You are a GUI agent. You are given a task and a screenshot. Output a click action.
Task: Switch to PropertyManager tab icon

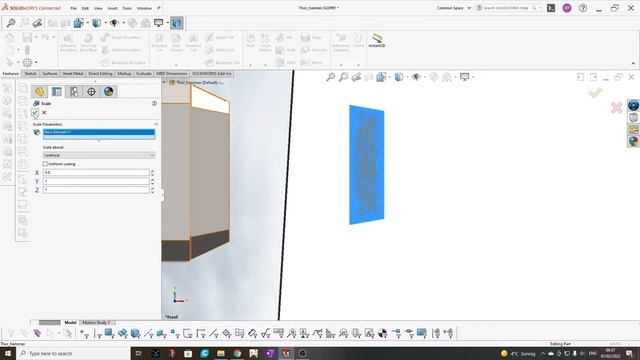coord(57,91)
